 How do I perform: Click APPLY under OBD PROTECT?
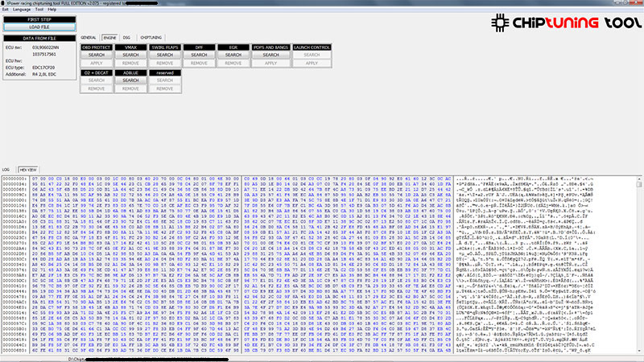click(97, 64)
